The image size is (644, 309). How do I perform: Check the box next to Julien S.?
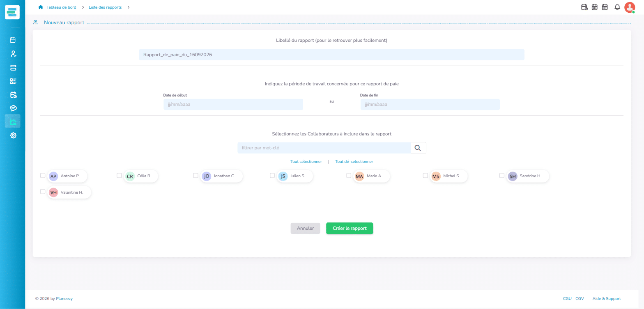tap(272, 175)
